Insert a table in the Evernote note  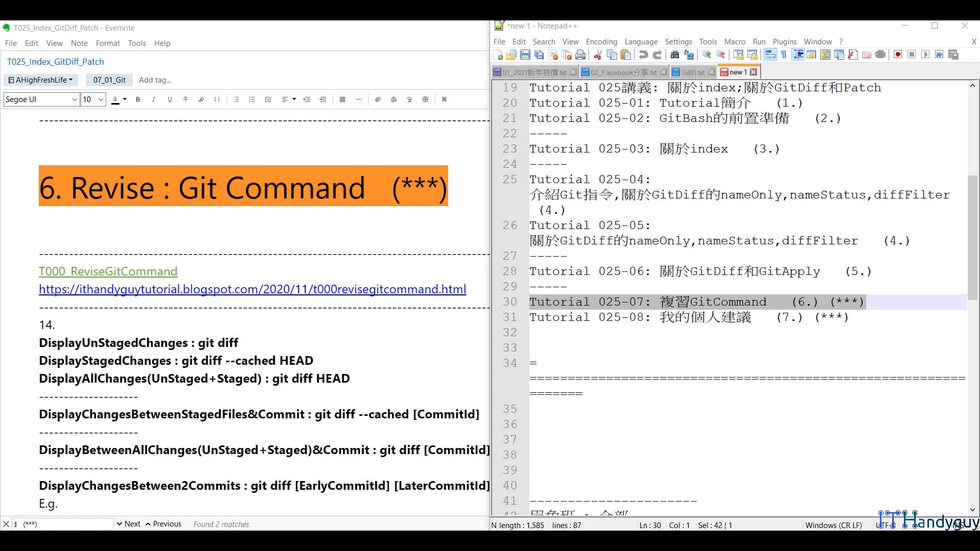[x=342, y=99]
